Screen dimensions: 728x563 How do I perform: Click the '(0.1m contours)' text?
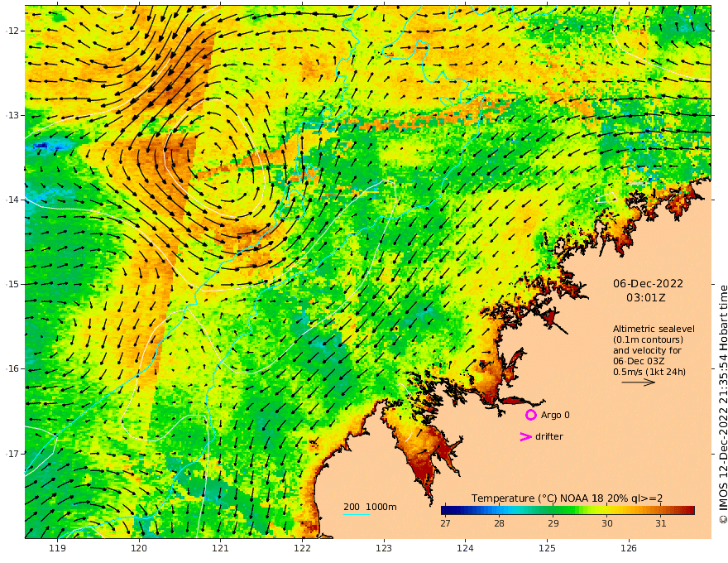click(648, 339)
